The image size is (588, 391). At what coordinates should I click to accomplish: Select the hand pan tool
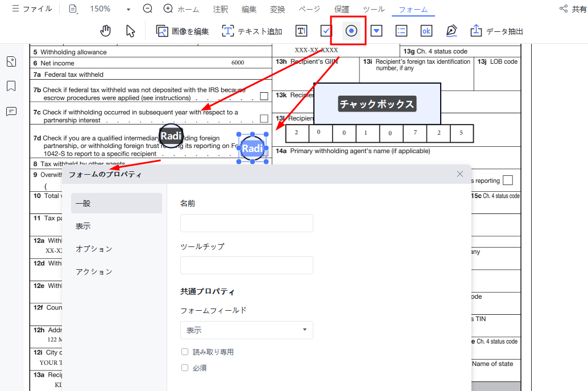[106, 31]
